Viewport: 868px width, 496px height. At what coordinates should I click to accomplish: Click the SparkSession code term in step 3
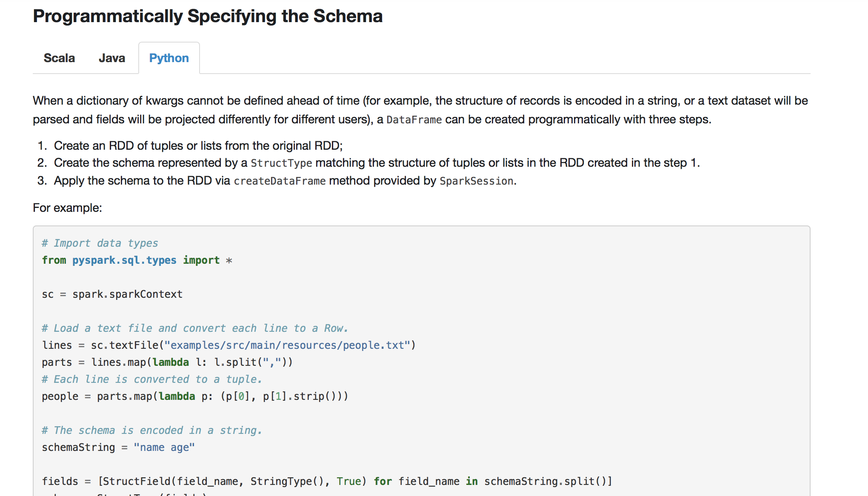click(476, 181)
